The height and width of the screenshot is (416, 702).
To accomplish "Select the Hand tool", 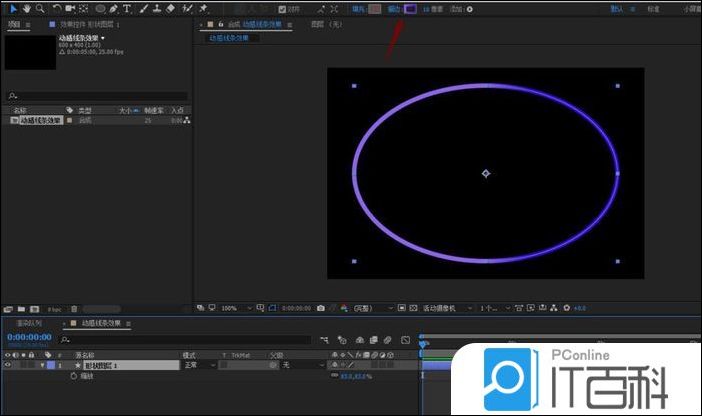I will (26, 8).
